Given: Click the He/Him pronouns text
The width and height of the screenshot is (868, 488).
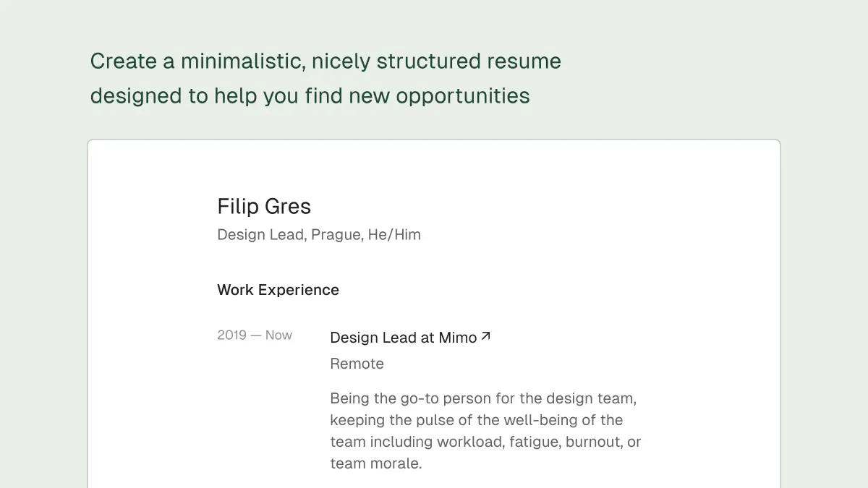Looking at the screenshot, I should 394,235.
